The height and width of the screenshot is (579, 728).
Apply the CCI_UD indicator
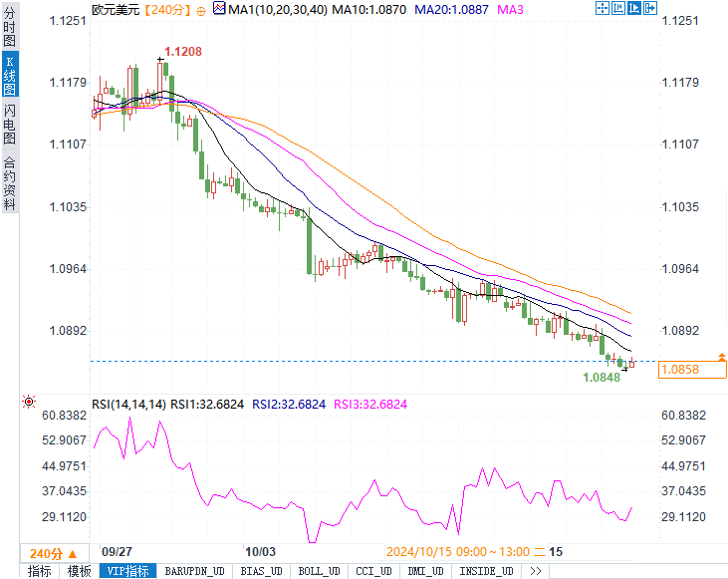[x=373, y=571]
